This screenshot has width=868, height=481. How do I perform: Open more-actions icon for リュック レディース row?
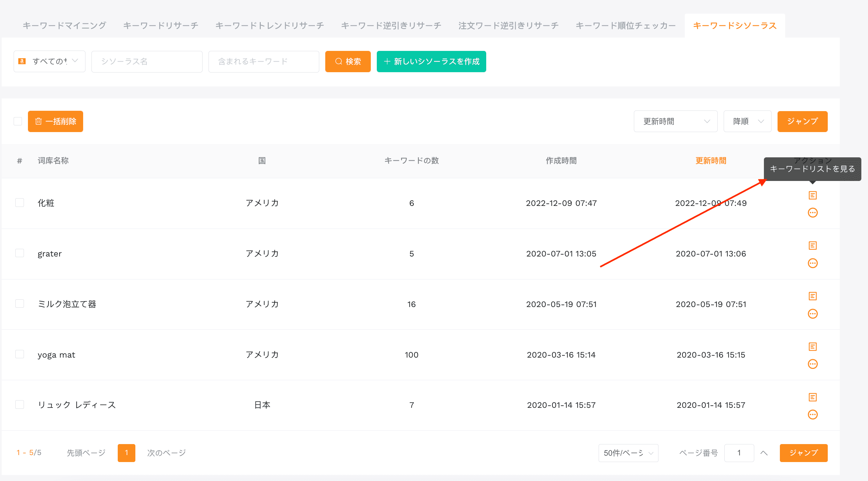[x=812, y=414]
